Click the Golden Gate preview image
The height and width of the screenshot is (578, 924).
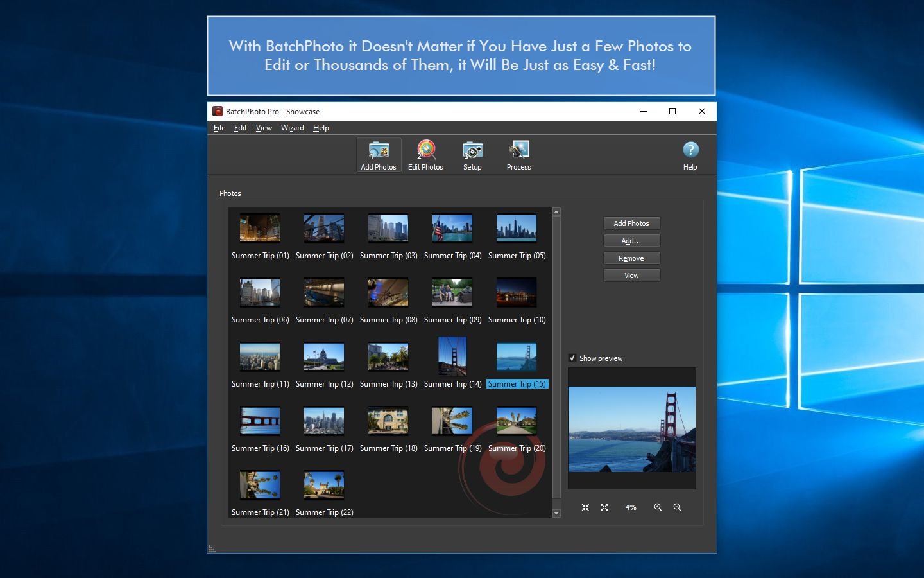(x=632, y=429)
